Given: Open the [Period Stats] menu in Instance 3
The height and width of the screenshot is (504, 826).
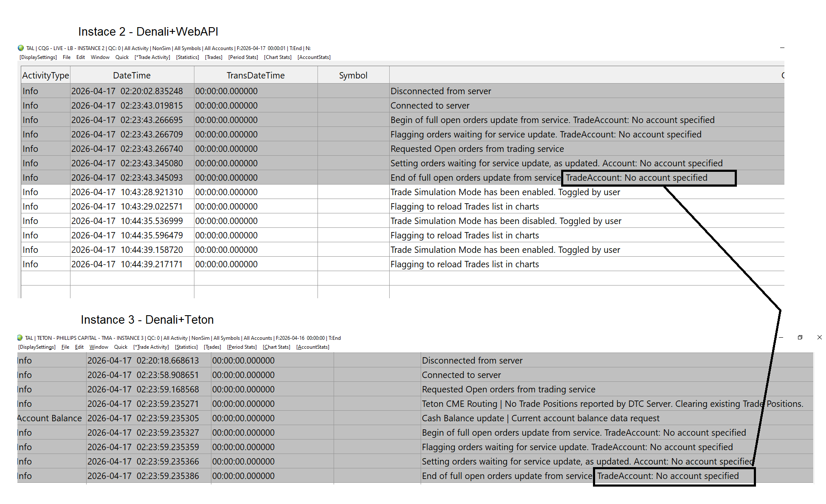Looking at the screenshot, I should 242,347.
